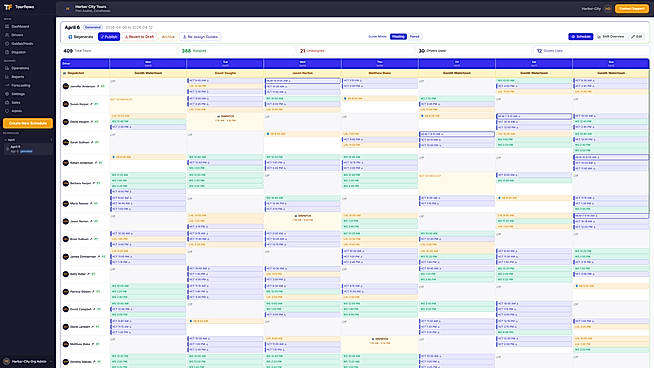Collapse the April schedules group
This screenshot has height=368, width=654.
[28, 140]
